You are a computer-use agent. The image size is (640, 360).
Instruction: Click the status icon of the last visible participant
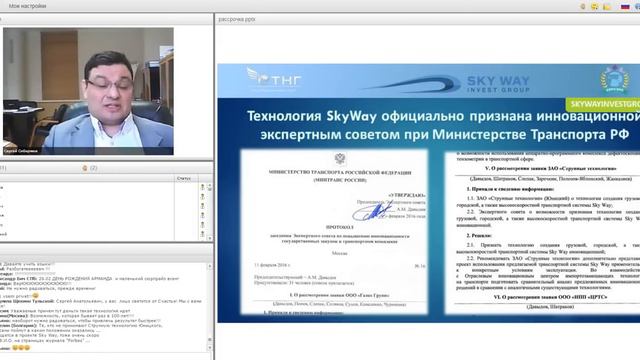click(202, 234)
